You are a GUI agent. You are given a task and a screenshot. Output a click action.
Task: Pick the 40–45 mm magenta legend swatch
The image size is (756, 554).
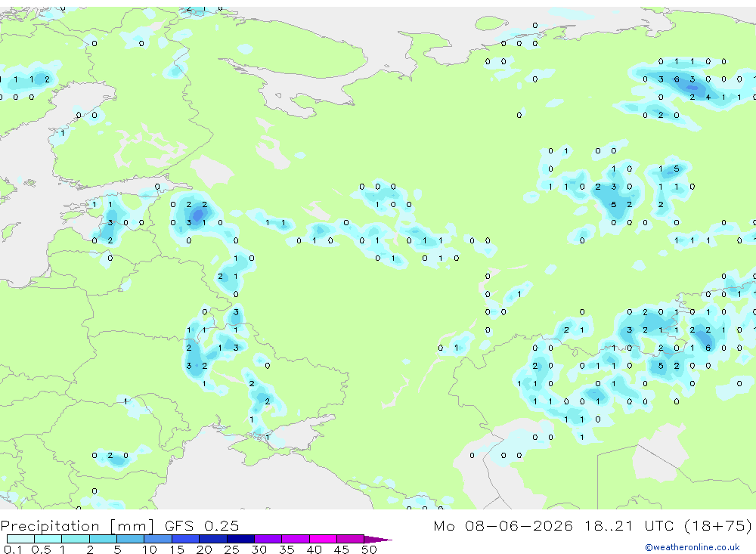click(323, 539)
